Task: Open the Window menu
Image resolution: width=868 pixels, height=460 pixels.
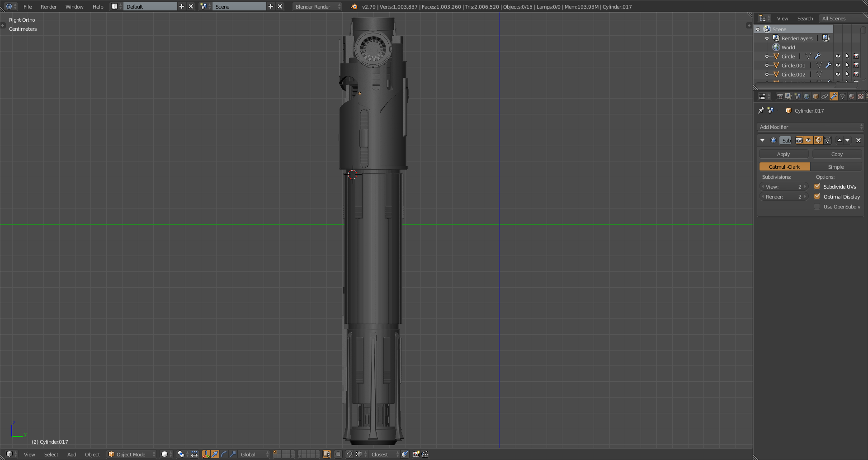Action: [x=74, y=6]
